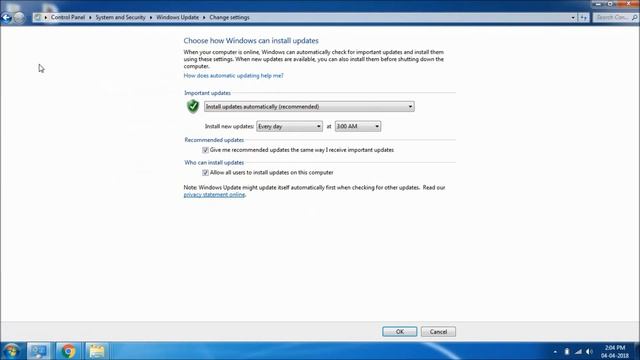Screen dimensions: 640x360
Task: Toggle recommended updates checkbox
Action: [205, 150]
